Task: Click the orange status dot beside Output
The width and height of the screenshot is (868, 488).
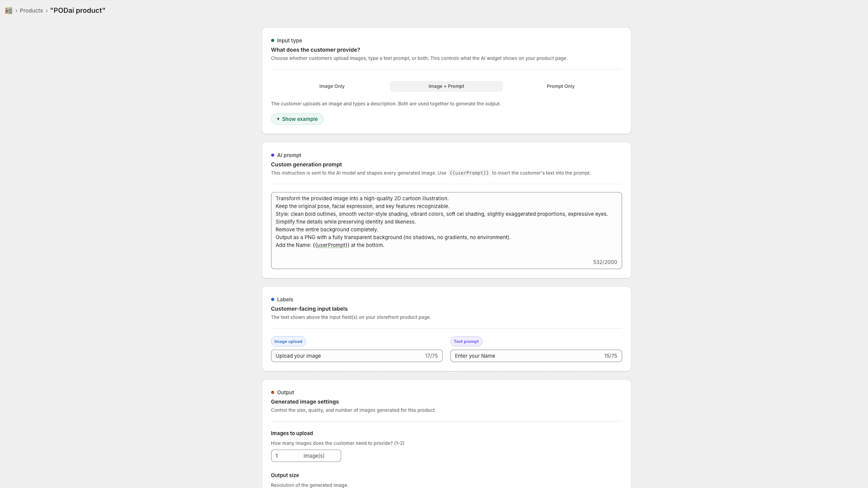Action: point(273,392)
